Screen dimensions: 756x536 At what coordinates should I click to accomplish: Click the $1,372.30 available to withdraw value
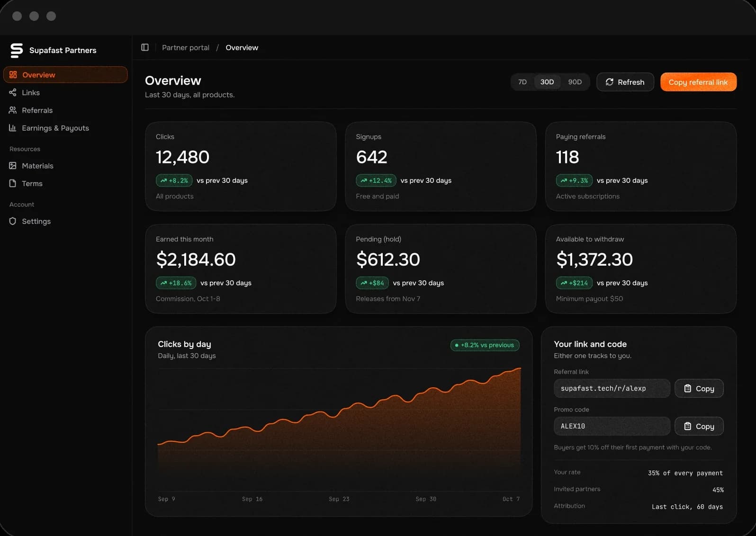click(x=594, y=259)
